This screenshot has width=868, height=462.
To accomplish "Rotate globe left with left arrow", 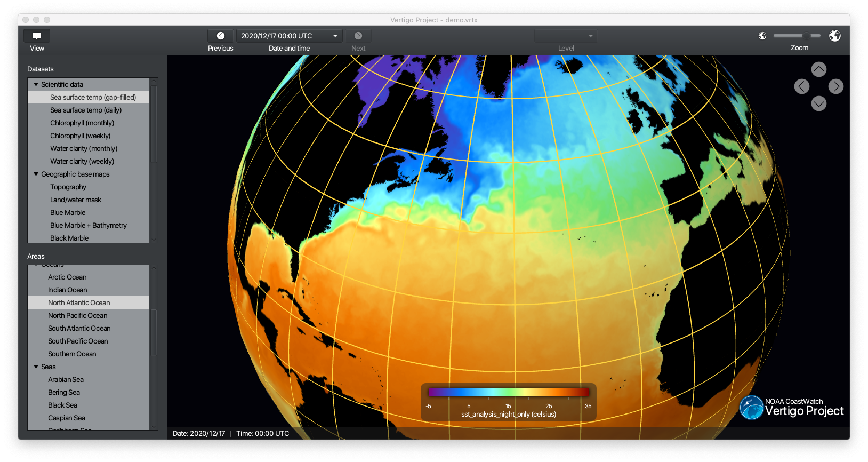I will coord(801,86).
